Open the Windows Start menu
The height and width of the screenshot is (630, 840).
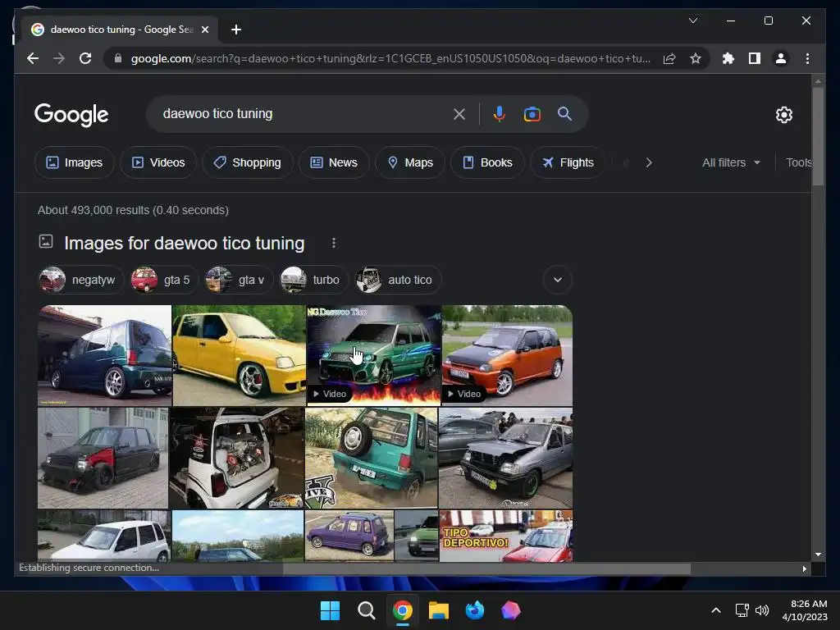(330, 610)
